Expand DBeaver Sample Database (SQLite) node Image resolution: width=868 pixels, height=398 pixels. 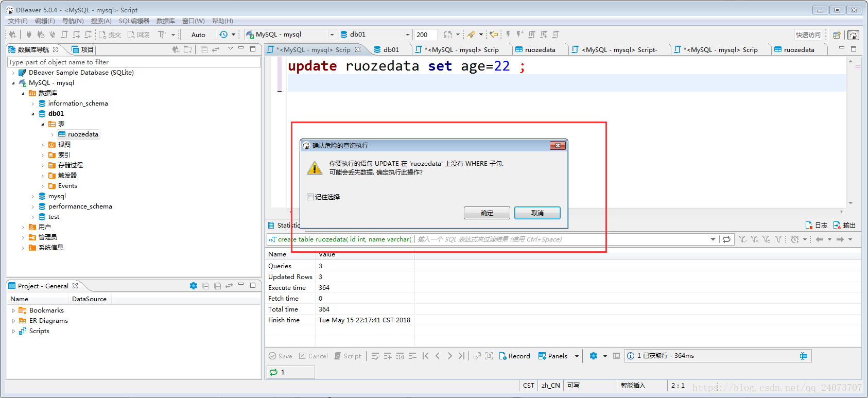click(x=13, y=73)
